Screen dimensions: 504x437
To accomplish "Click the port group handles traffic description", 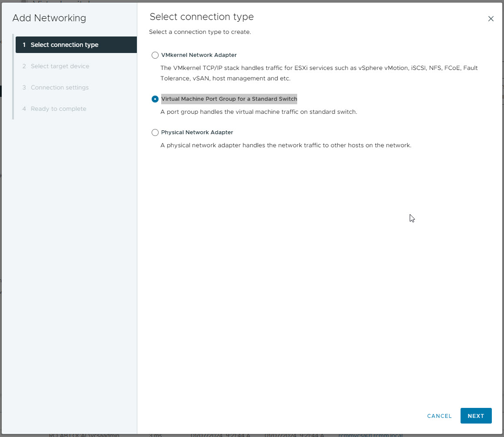I will (x=259, y=112).
